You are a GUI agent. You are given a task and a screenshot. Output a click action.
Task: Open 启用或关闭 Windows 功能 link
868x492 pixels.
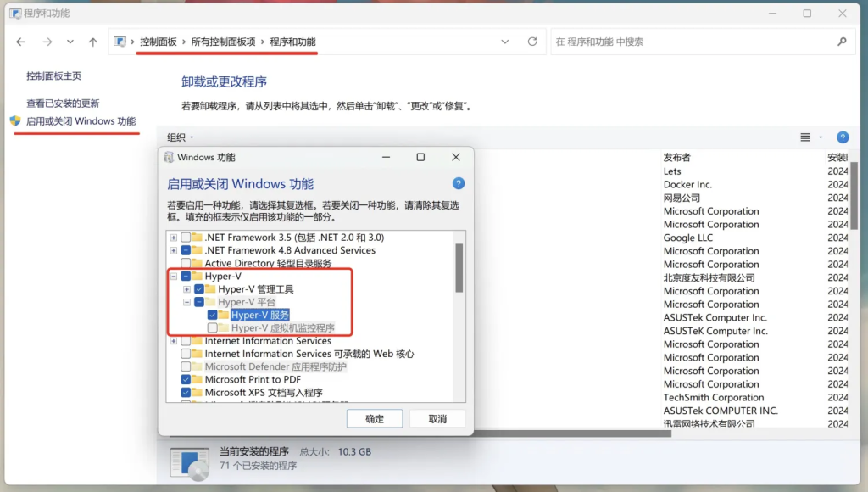click(x=81, y=120)
